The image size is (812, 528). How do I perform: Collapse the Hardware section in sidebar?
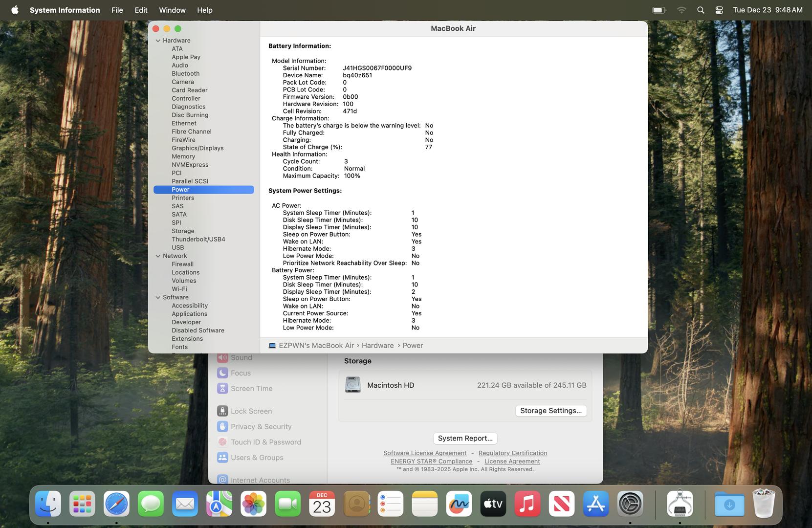[158, 41]
